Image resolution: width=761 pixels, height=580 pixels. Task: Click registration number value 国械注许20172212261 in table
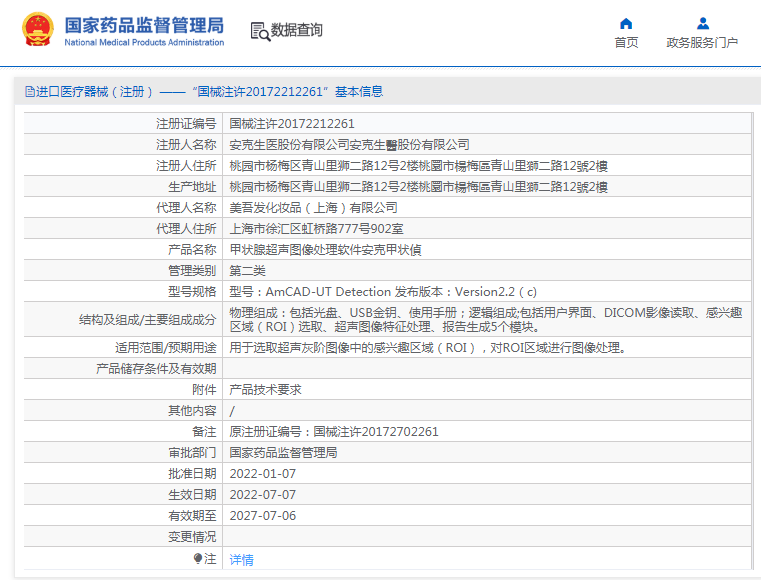click(292, 124)
